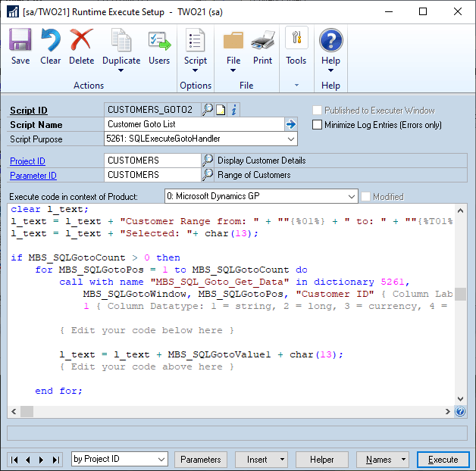Click the Script Name input field
Viewport: 476px width, 471px height.
click(194, 124)
